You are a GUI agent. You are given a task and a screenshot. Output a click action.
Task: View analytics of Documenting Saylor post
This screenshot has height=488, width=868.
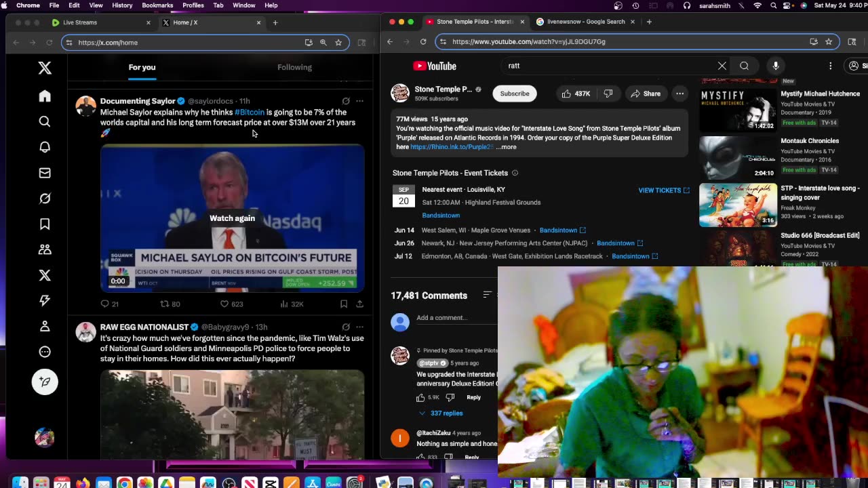291,304
